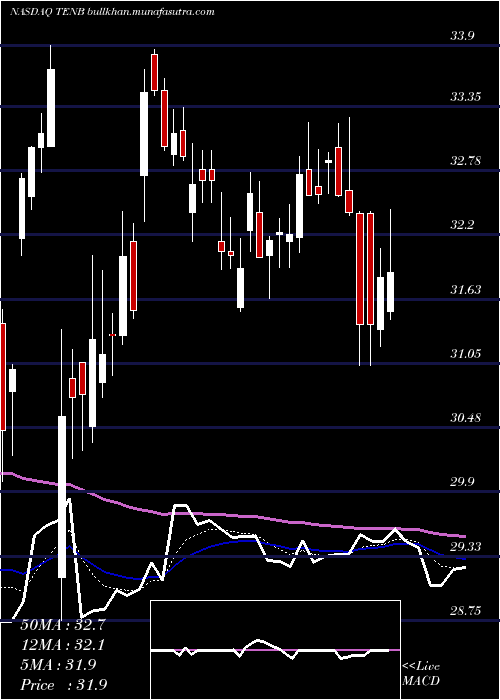Screen dimensions: 500x700
Task: Click the NASDAQ TENB bullkhan.munafasutra.com title text
Action: (x=112, y=12)
